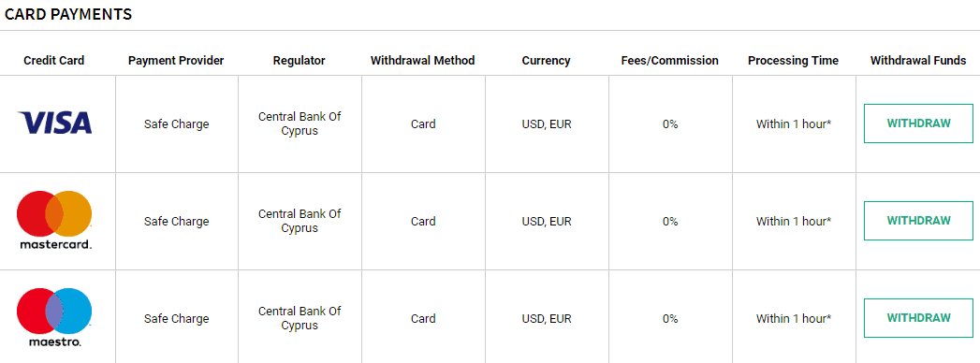Click Safe Charge in the VISA row
This screenshot has width=980, height=363.
176,123
